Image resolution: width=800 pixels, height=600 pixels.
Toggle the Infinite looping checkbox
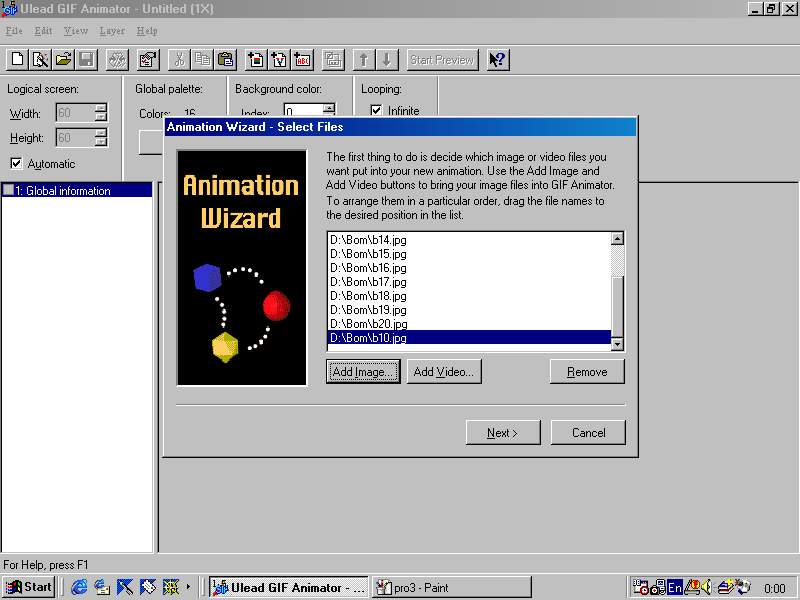(x=376, y=111)
